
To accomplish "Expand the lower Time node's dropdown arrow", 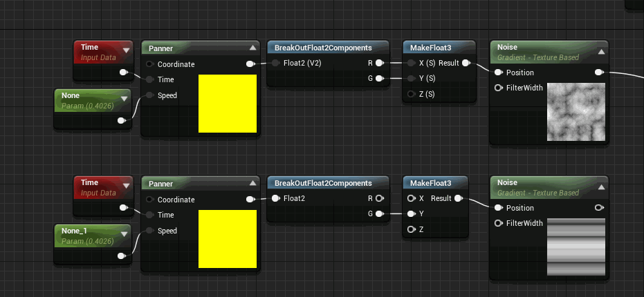I will [126, 186].
